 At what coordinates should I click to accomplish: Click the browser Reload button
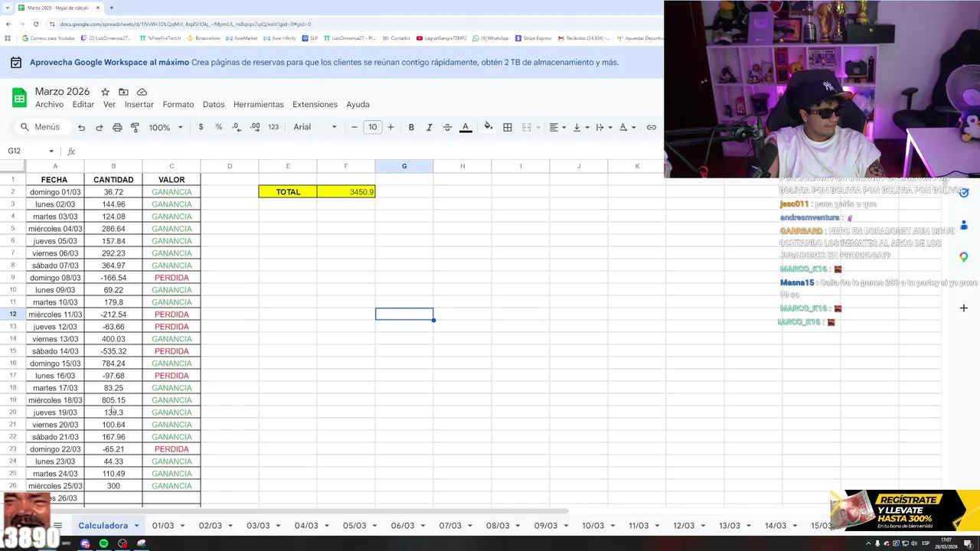click(35, 24)
